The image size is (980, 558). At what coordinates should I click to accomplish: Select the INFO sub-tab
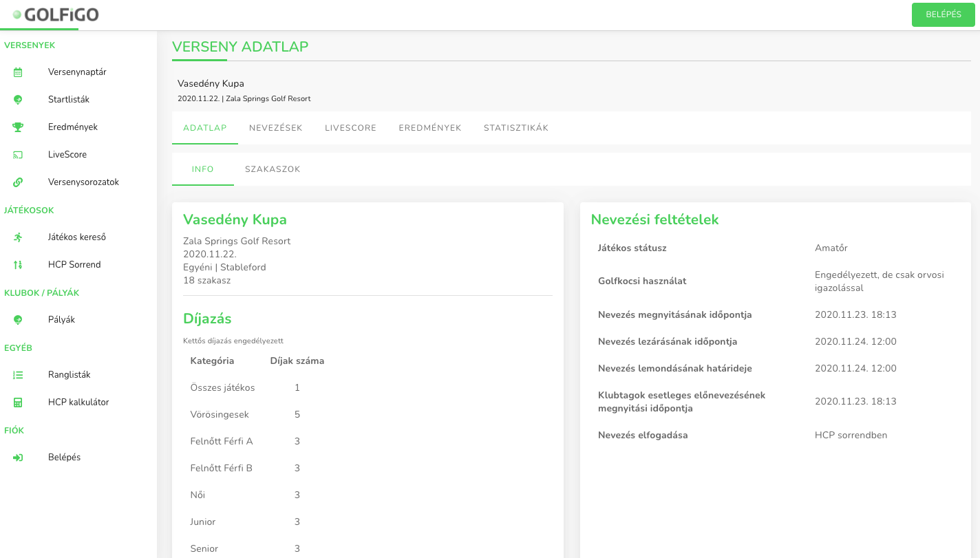point(203,169)
